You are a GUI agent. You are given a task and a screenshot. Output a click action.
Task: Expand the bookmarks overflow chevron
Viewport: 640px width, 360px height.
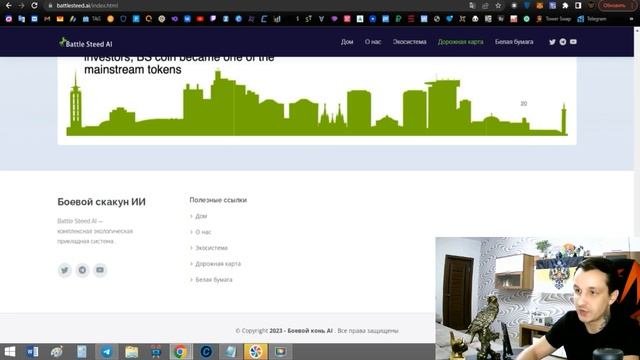coord(631,19)
